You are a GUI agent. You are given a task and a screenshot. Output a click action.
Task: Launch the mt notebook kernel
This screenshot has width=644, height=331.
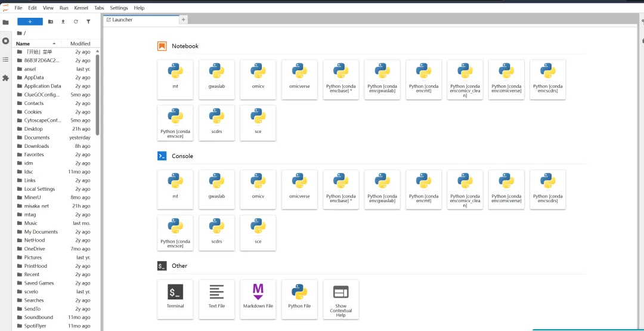[175, 80]
